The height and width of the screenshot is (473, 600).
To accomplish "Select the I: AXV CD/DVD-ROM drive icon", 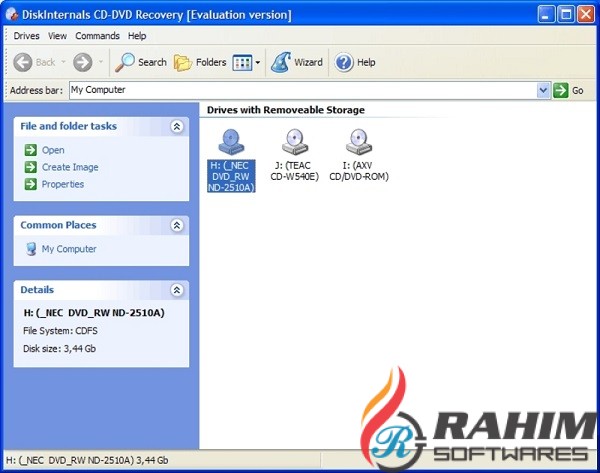I will coord(359,142).
